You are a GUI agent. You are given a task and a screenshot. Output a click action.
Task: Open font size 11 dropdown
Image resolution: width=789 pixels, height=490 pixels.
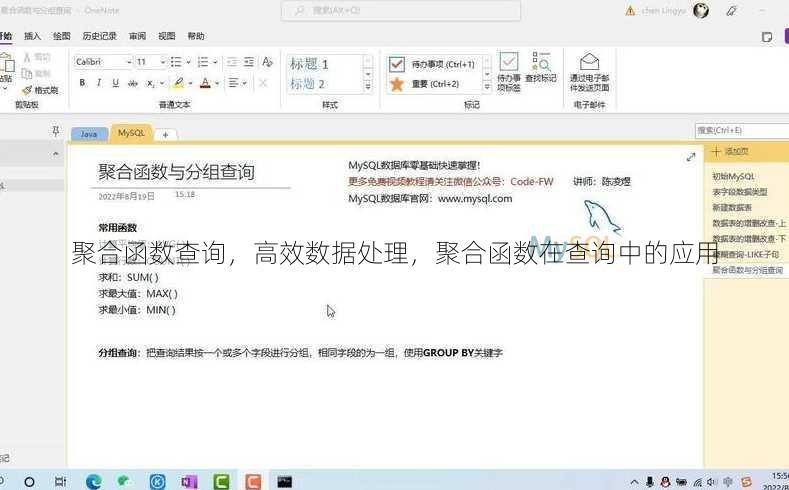[163, 62]
